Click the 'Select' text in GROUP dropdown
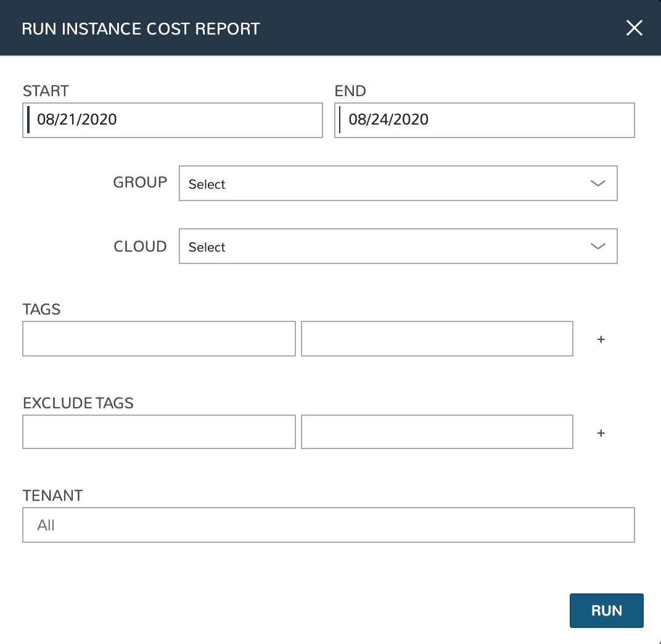 tap(207, 184)
